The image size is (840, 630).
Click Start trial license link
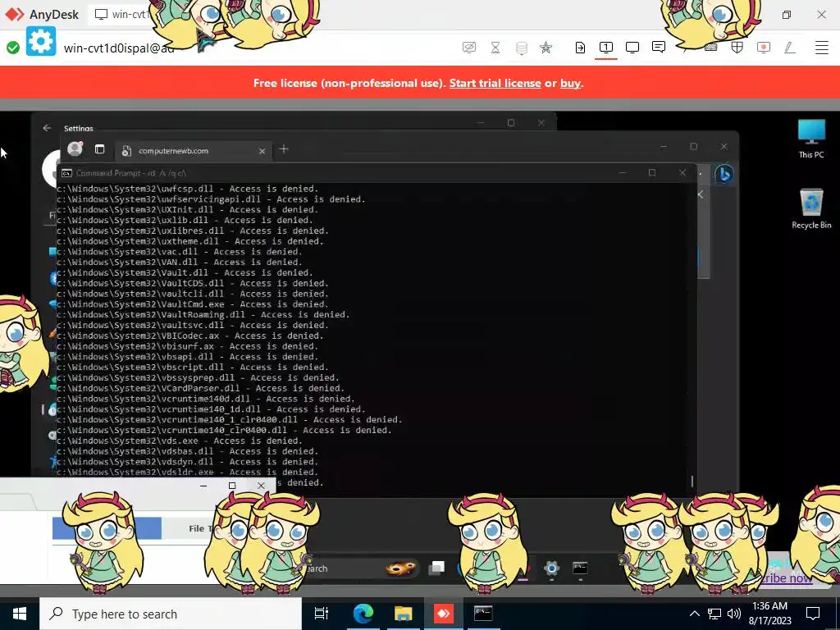click(x=495, y=83)
